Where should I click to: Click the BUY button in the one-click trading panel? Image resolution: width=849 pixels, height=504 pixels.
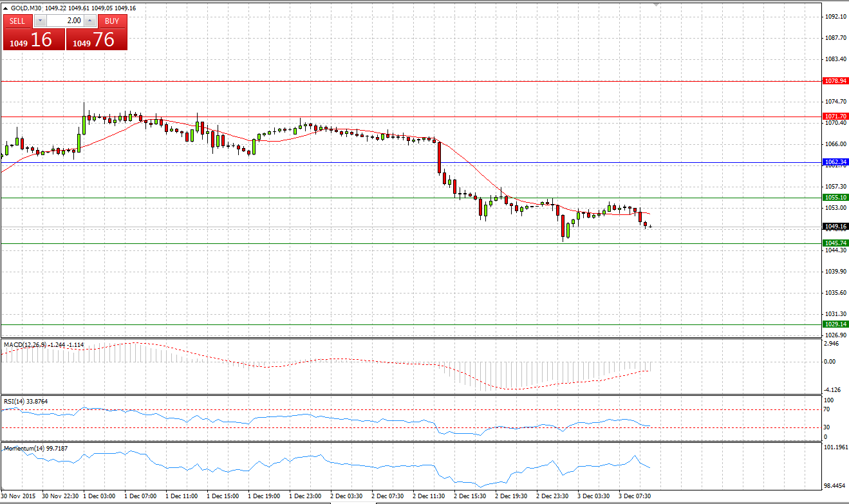click(x=112, y=21)
